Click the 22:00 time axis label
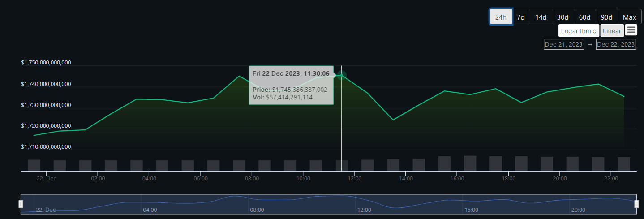The image size is (644, 219). (611, 178)
